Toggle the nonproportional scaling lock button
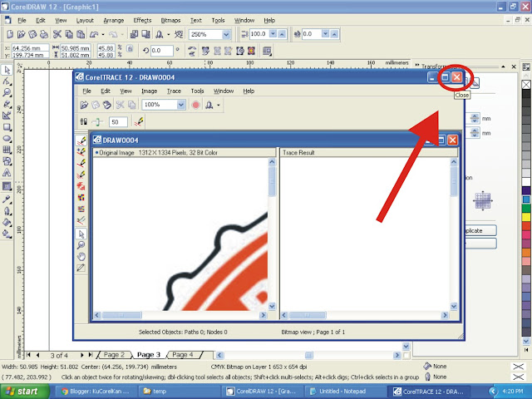This screenshot has width=532, height=399. click(130, 48)
